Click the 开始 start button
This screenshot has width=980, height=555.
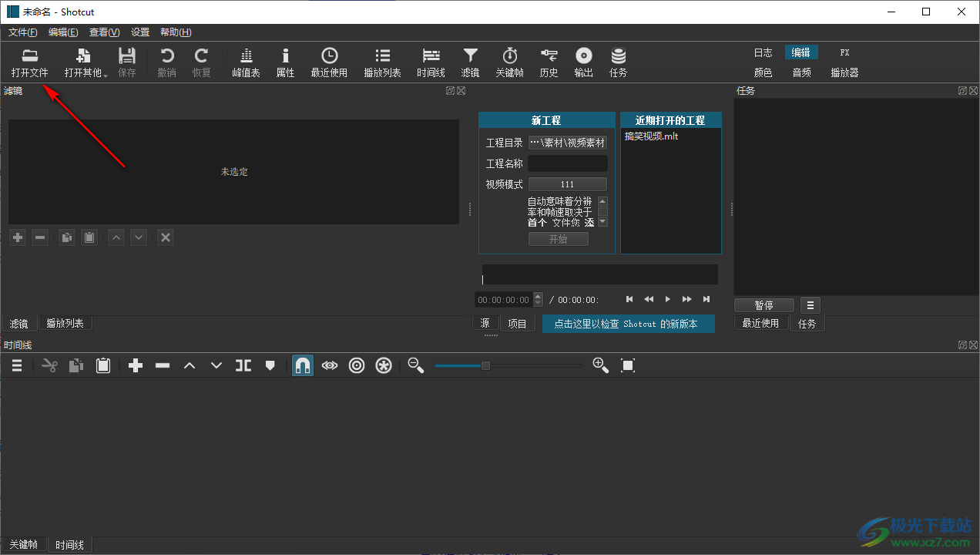click(x=559, y=239)
